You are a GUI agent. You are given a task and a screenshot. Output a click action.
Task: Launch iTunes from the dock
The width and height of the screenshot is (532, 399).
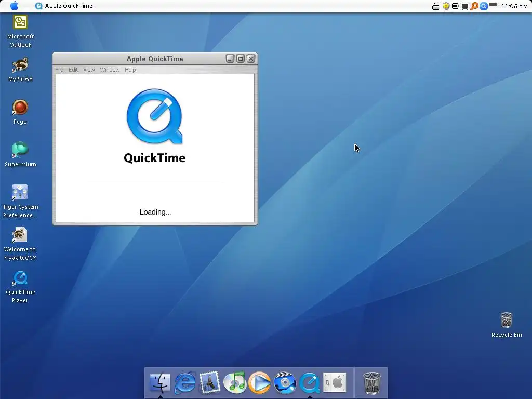(x=235, y=383)
